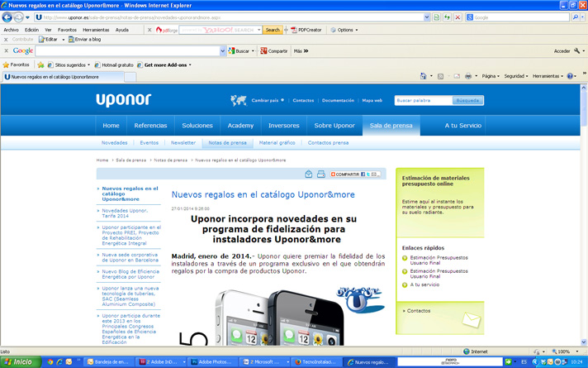Viewport: 588px width, 368px height.
Task: Open the Edición menu
Action: (31, 30)
